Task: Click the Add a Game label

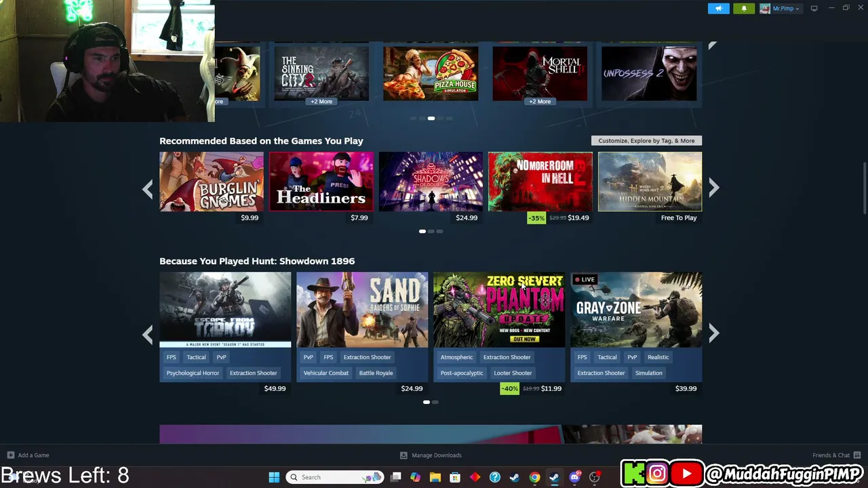Action: [x=33, y=455]
